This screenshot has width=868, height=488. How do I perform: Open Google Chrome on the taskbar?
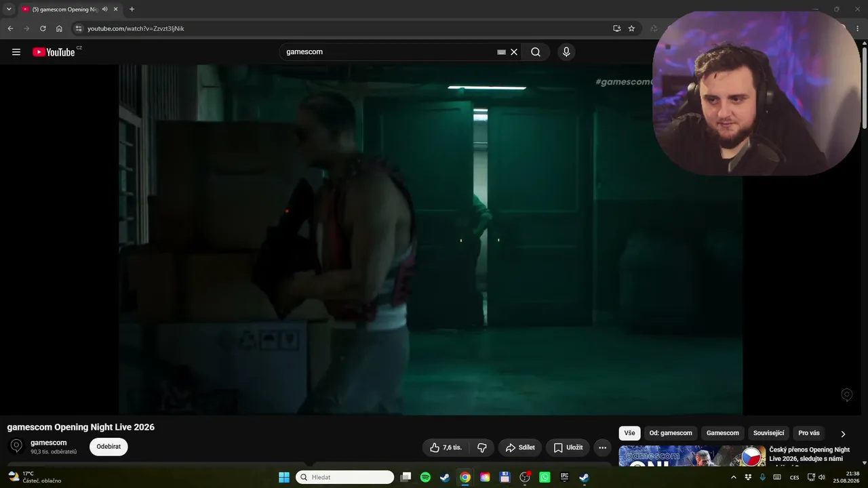[x=465, y=477]
